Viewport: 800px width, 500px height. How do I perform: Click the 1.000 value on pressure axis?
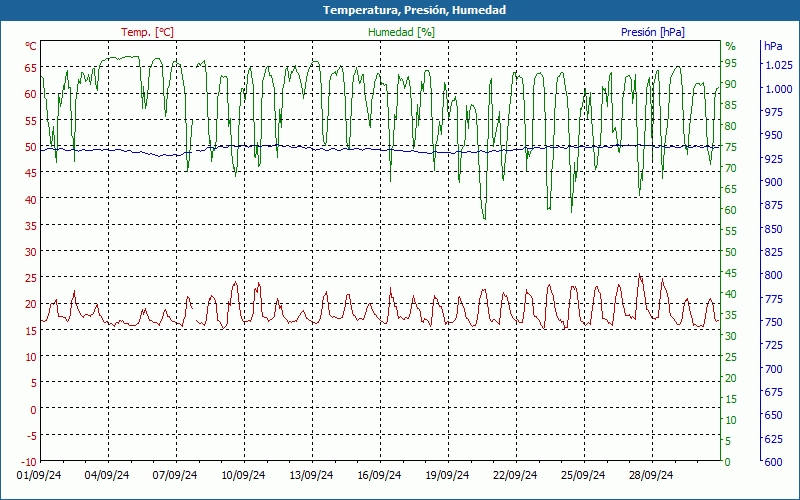tap(779, 89)
